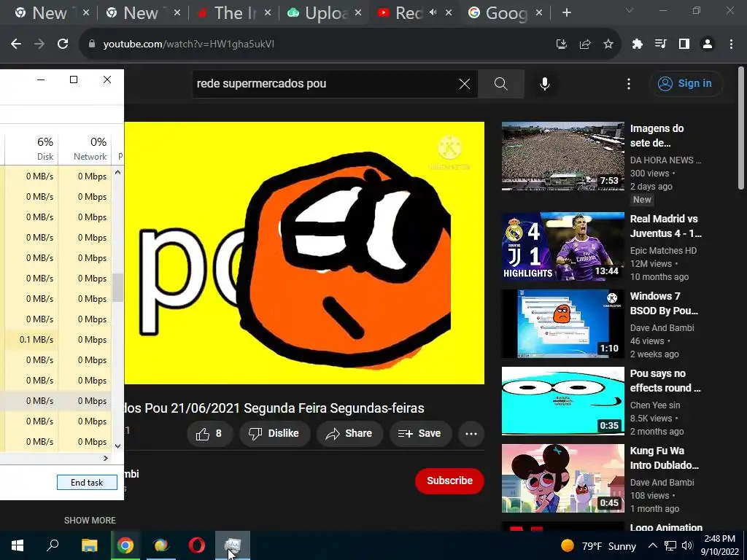Open volume control in system tray
Image resolution: width=747 pixels, height=560 pixels.
point(687,545)
